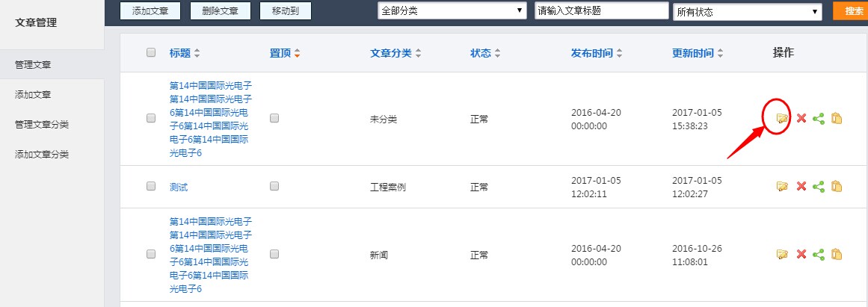The image size is (868, 307).
Task: Click the red delete icon for the 未分类 article
Action: pyautogui.click(x=801, y=119)
